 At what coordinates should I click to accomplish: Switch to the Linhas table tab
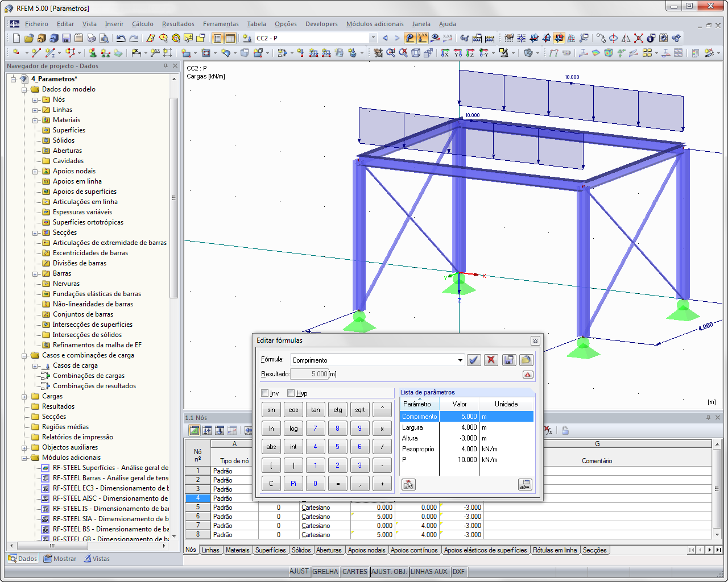point(210,550)
